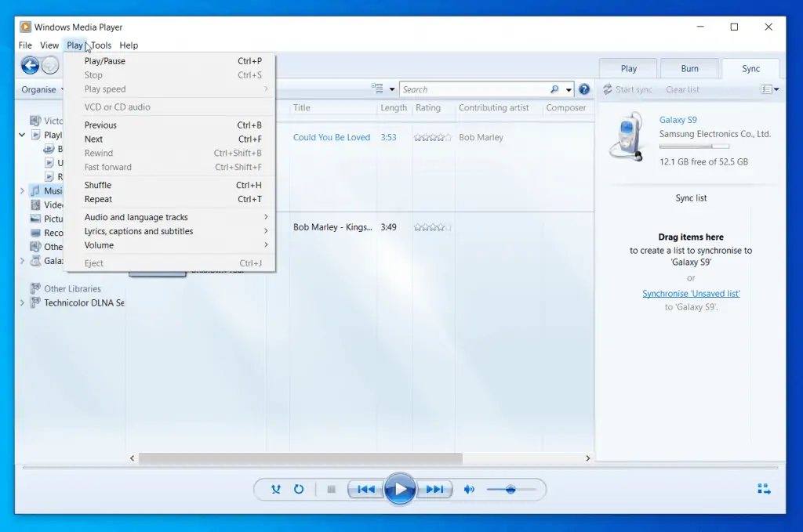Skip to the next track icon
803x532 pixels.
coord(436,488)
